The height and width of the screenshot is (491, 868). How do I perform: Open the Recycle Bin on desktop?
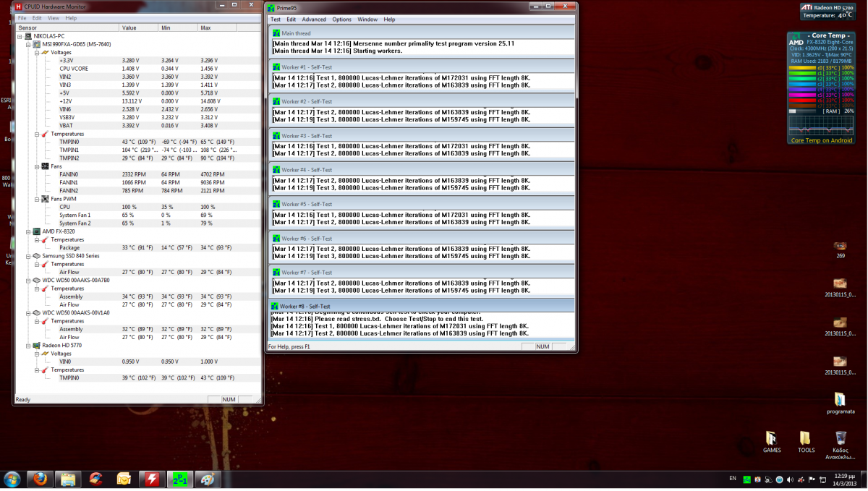[841, 445]
